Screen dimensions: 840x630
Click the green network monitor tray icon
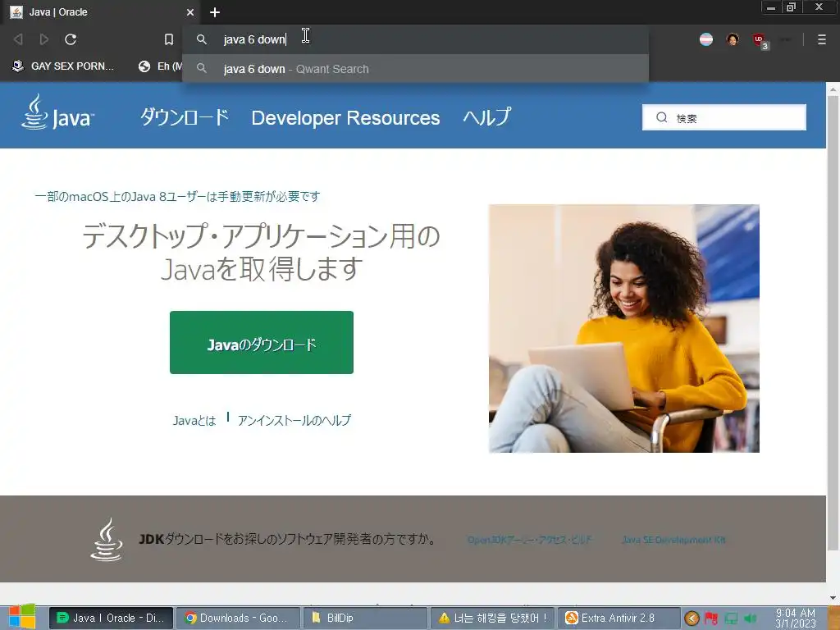pyautogui.click(x=731, y=619)
